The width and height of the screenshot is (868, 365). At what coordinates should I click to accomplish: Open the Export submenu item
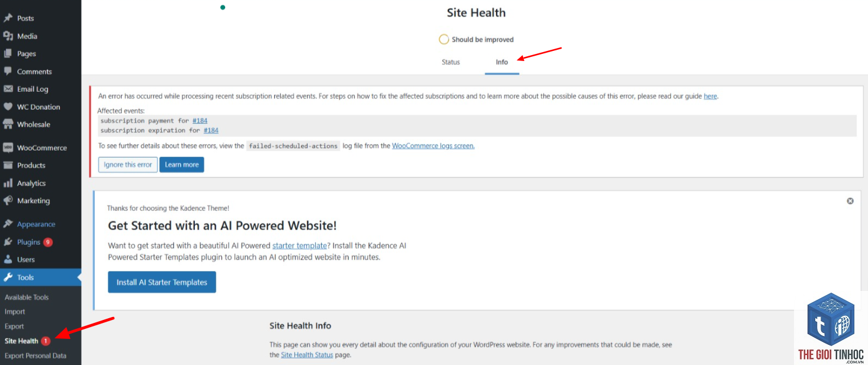(14, 326)
